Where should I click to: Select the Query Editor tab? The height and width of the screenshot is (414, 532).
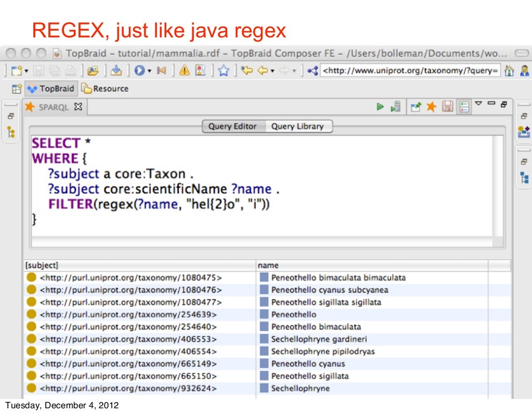click(x=232, y=126)
